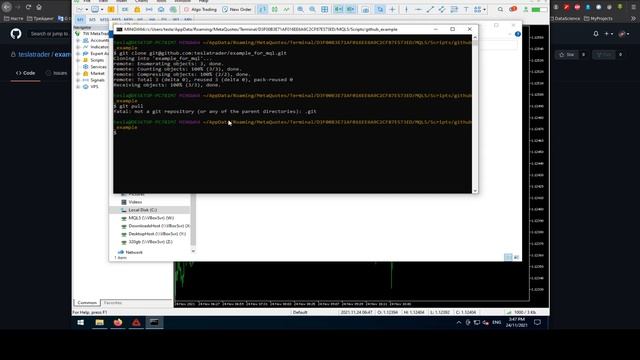
Task: Open the Issues tab on GitHub repository
Action: click(57, 73)
